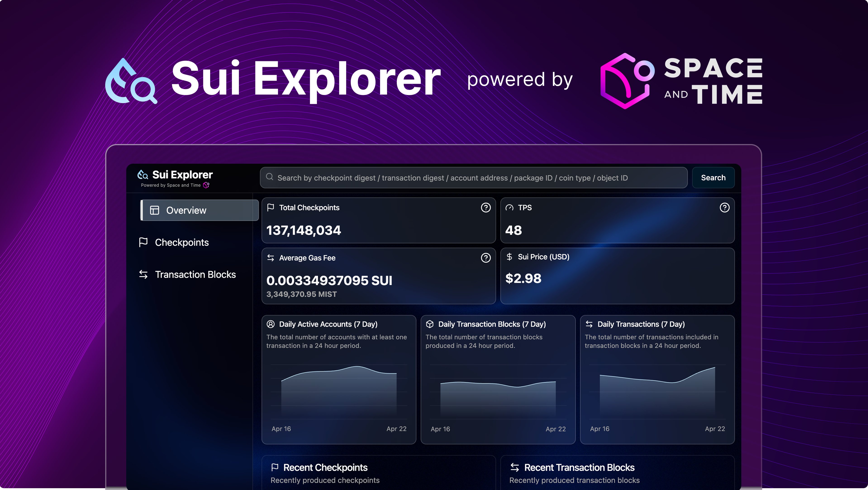
Task: Click the arrows icon beside Recent Transaction Blocks
Action: (514, 467)
